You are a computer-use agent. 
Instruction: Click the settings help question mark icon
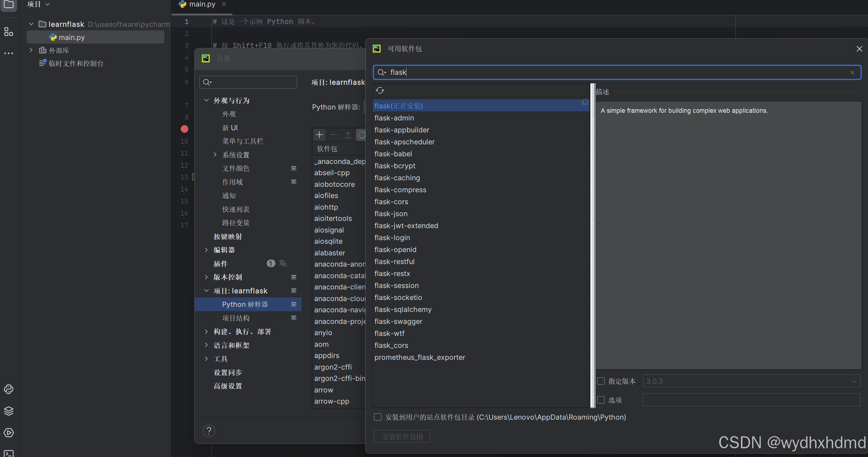[209, 431]
